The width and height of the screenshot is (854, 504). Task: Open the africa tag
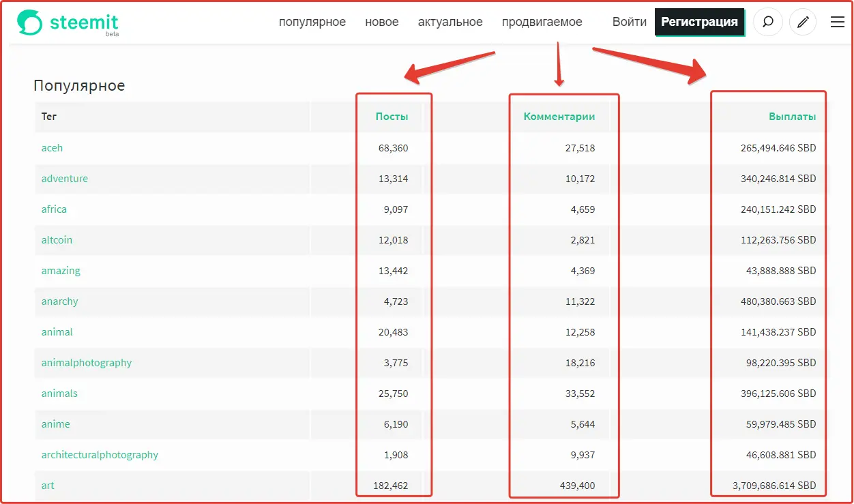[x=54, y=209]
